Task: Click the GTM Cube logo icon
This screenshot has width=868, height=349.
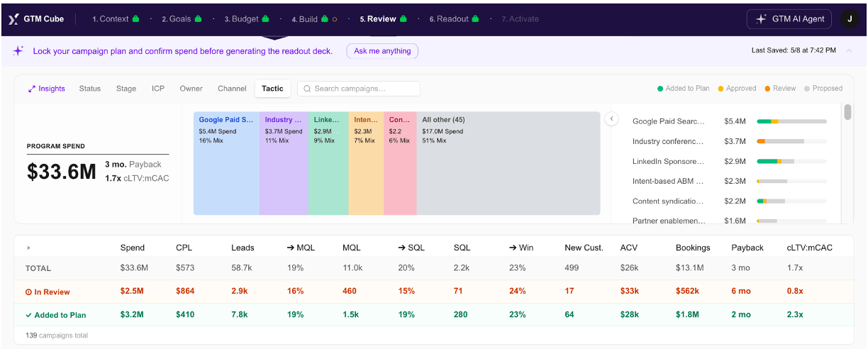Action: coord(13,19)
